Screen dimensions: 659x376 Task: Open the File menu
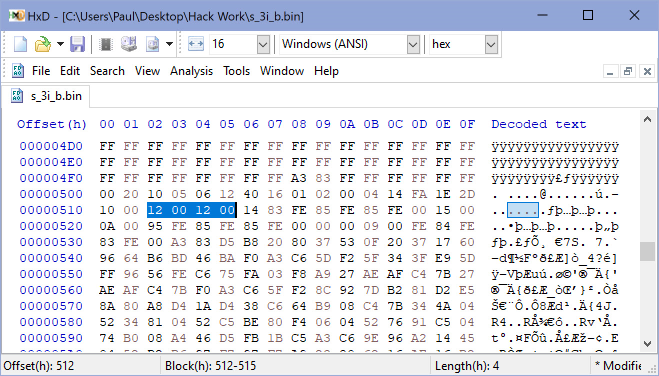[x=41, y=71]
